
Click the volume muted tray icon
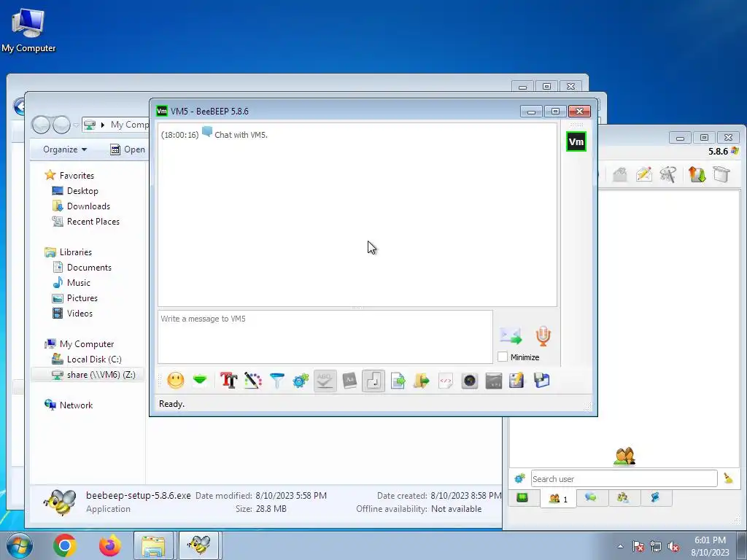coord(673,546)
